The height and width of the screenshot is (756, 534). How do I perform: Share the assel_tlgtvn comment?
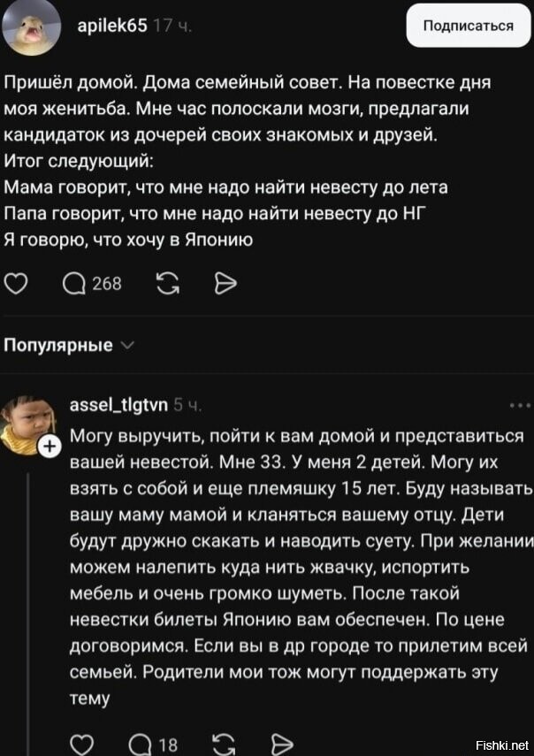click(281, 743)
